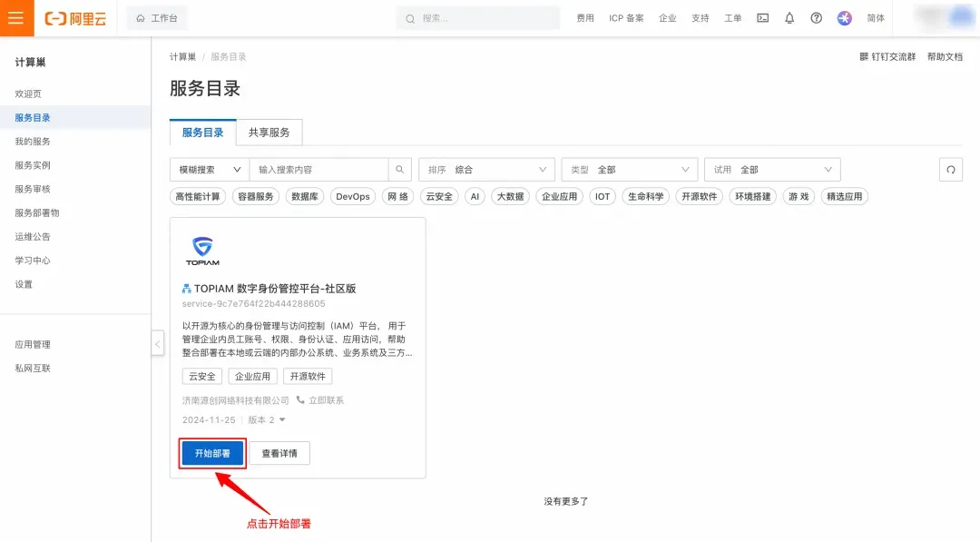
Task: Switch to the 共享服务 tab
Action: (269, 133)
